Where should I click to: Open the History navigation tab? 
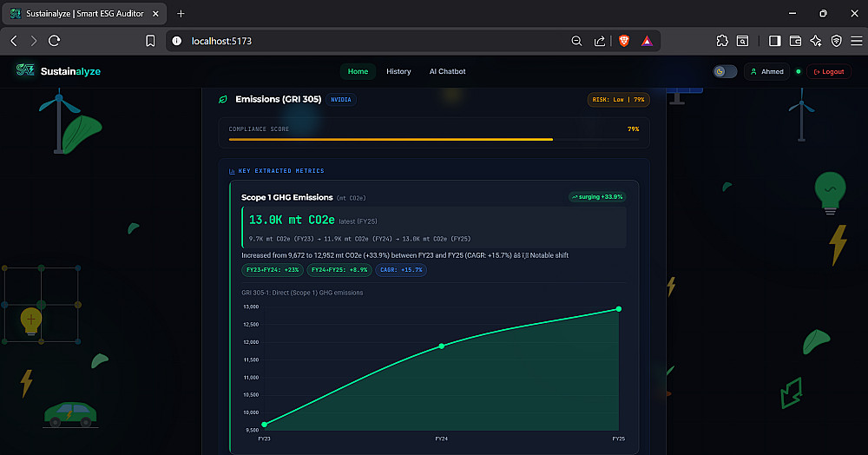(398, 71)
